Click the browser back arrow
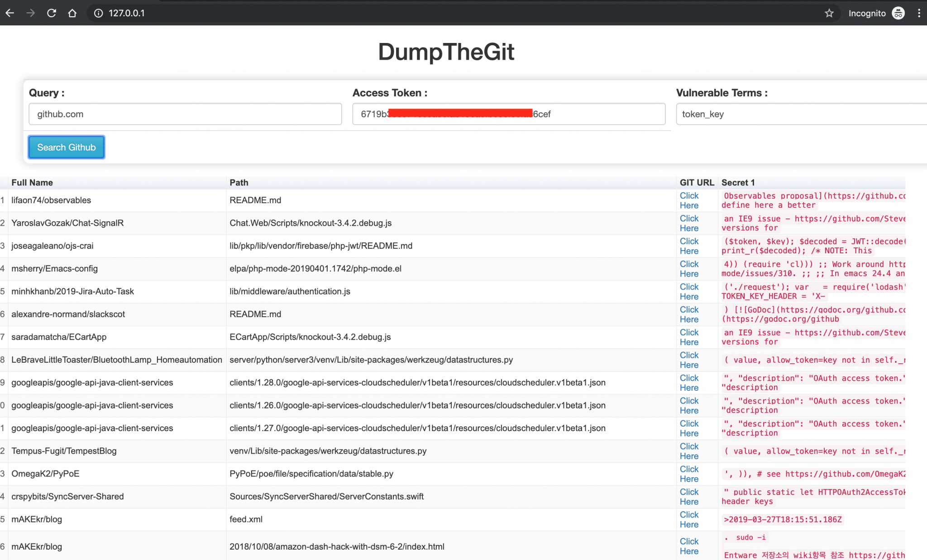The height and width of the screenshot is (560, 927). (x=10, y=13)
